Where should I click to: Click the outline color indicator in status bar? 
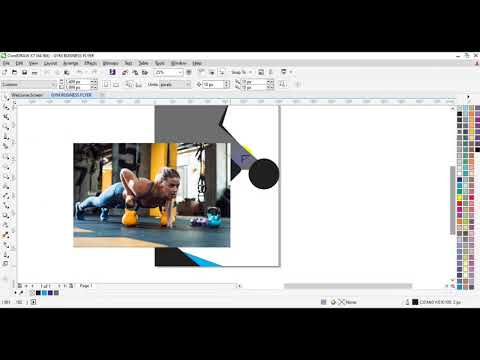tap(415, 302)
